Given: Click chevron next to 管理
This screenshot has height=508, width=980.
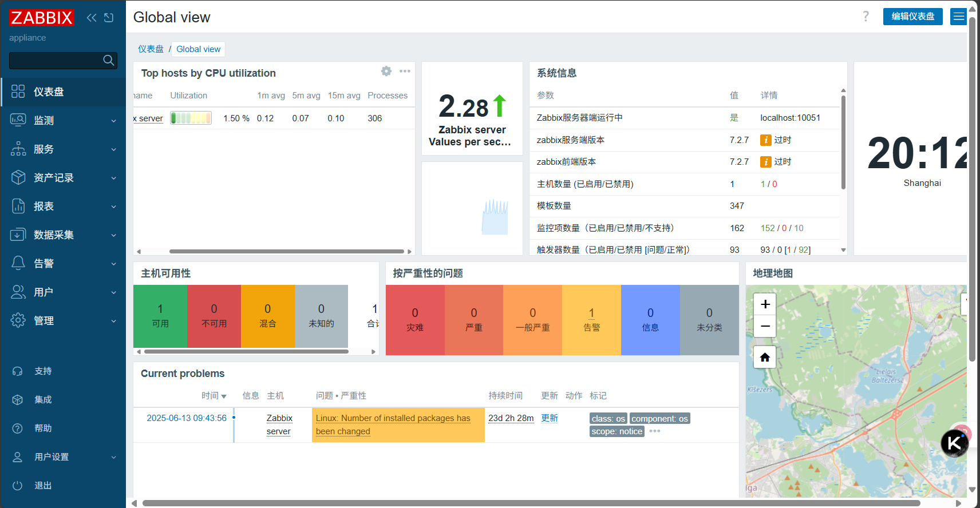Looking at the screenshot, I should 113,321.
